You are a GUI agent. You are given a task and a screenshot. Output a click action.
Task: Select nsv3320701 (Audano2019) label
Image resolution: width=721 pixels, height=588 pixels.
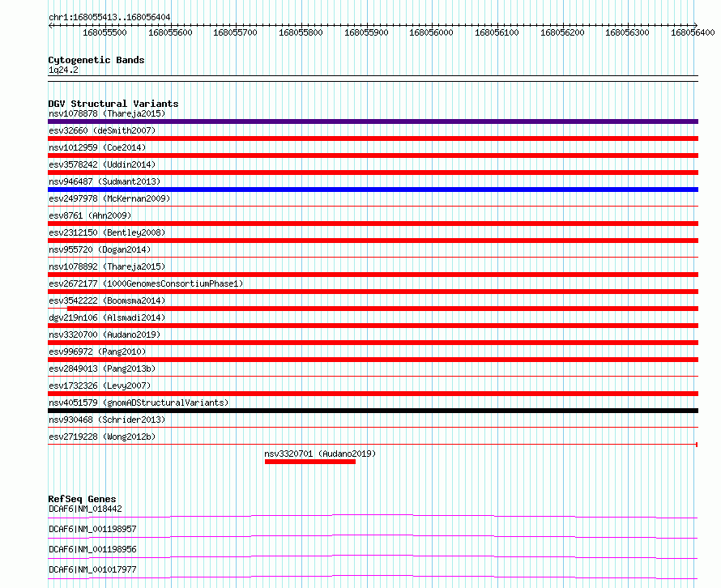click(320, 454)
